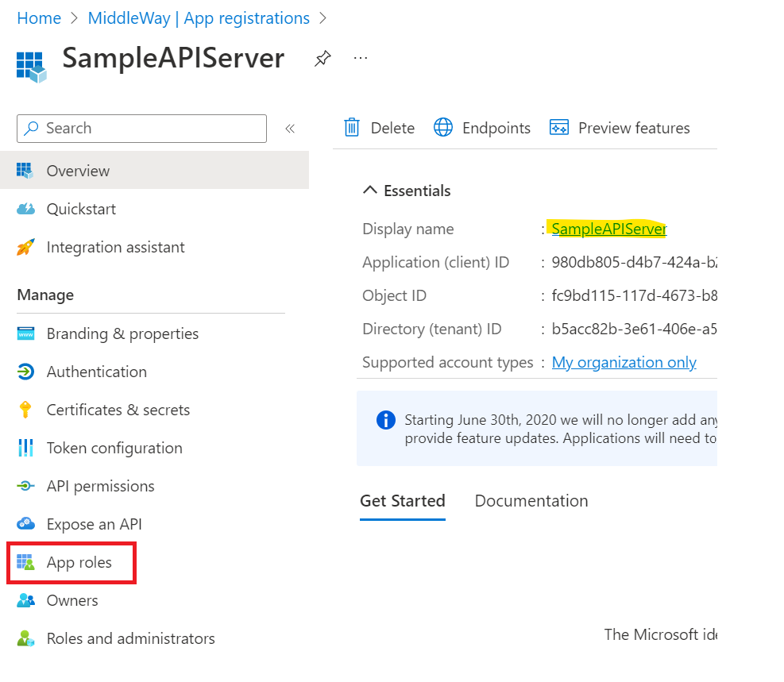Select the Get Started tab
Screen dimensions: 784x682
coord(402,501)
